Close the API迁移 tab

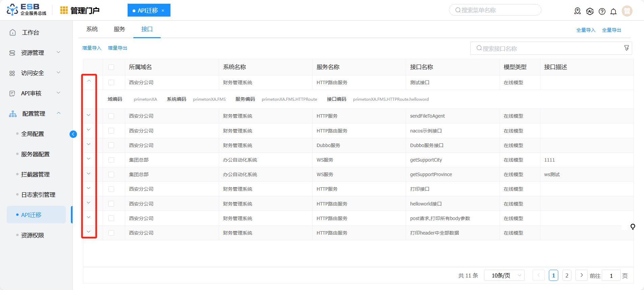pyautogui.click(x=163, y=10)
